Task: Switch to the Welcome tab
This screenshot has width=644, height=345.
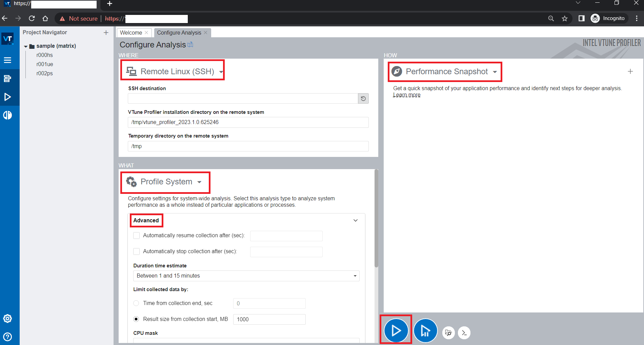Action: (131, 33)
